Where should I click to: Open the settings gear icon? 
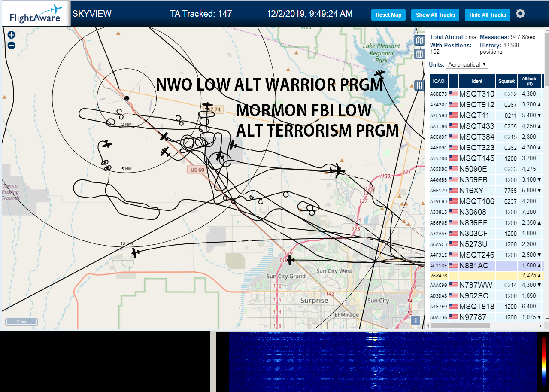pos(520,14)
